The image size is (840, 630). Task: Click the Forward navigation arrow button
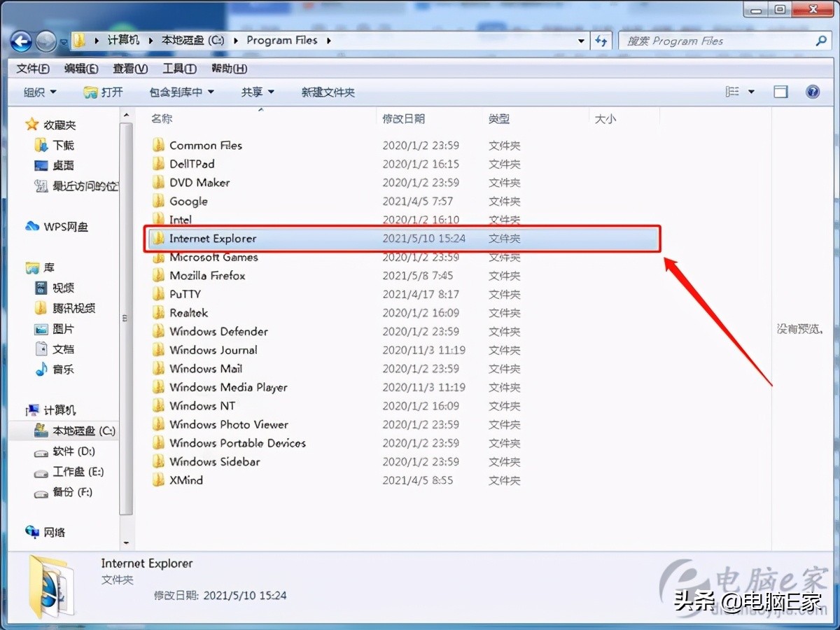pyautogui.click(x=46, y=41)
